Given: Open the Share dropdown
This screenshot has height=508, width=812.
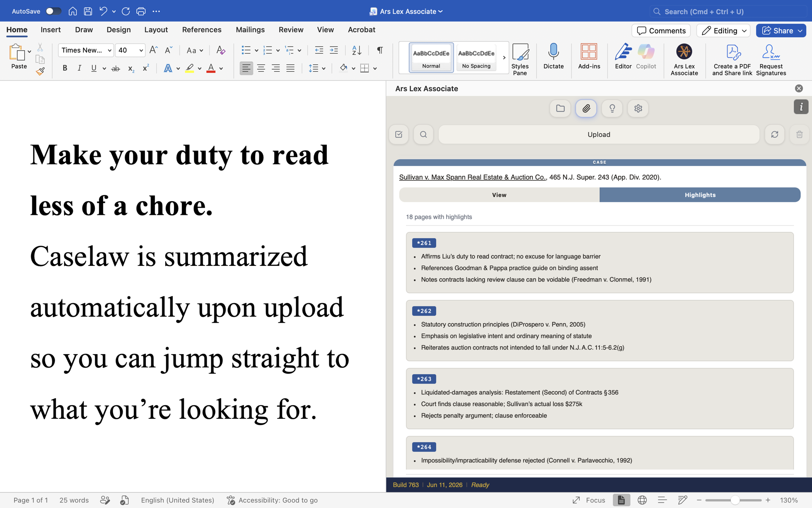Looking at the screenshot, I should [800, 30].
